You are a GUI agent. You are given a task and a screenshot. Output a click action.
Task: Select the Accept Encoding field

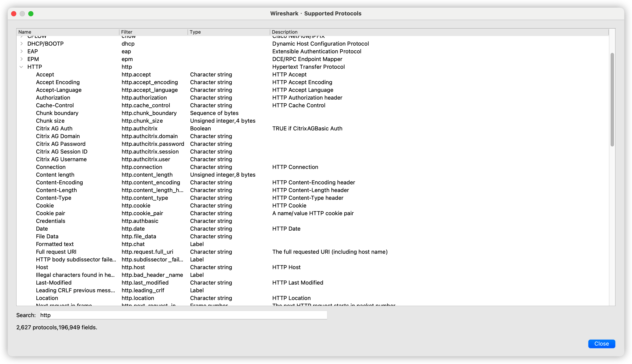[312, 82]
